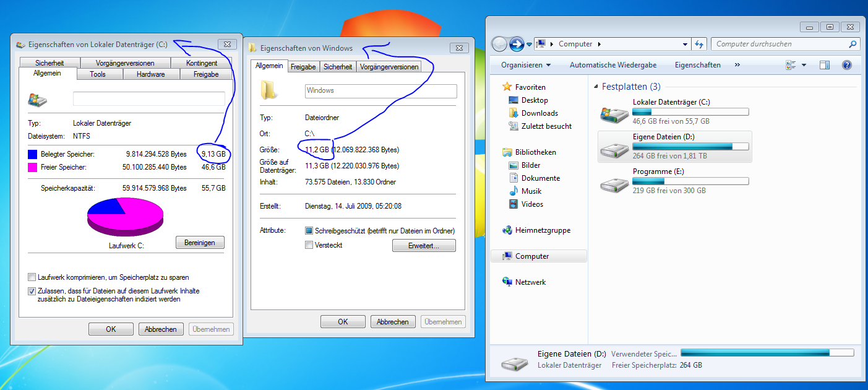Enable Laufwerk komprimieren checkbox
The width and height of the screenshot is (868, 390).
tap(32, 277)
